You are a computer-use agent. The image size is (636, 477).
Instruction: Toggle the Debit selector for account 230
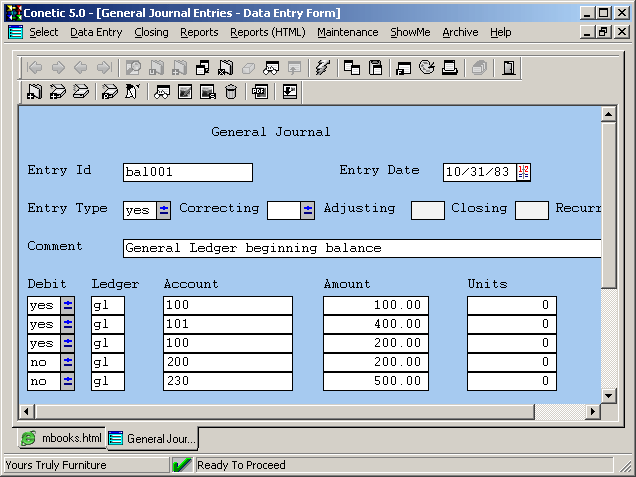(x=68, y=381)
